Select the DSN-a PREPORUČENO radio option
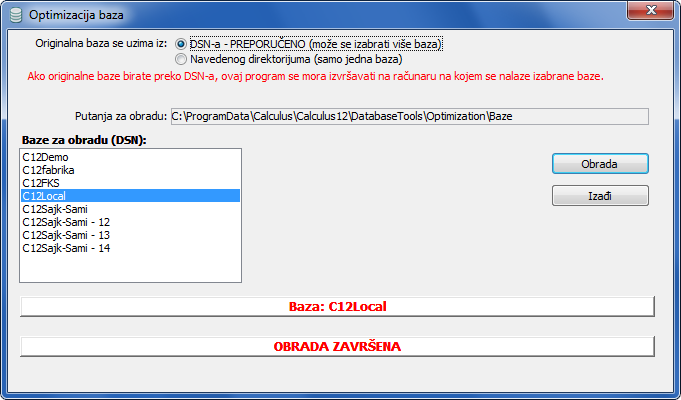681x400 pixels. (181, 44)
